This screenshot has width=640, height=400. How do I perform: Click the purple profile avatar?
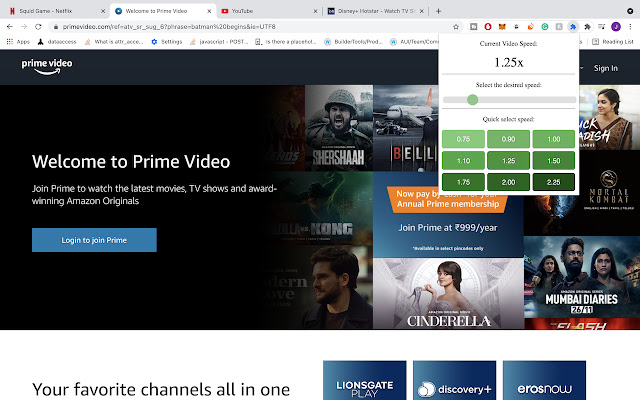pyautogui.click(x=615, y=26)
